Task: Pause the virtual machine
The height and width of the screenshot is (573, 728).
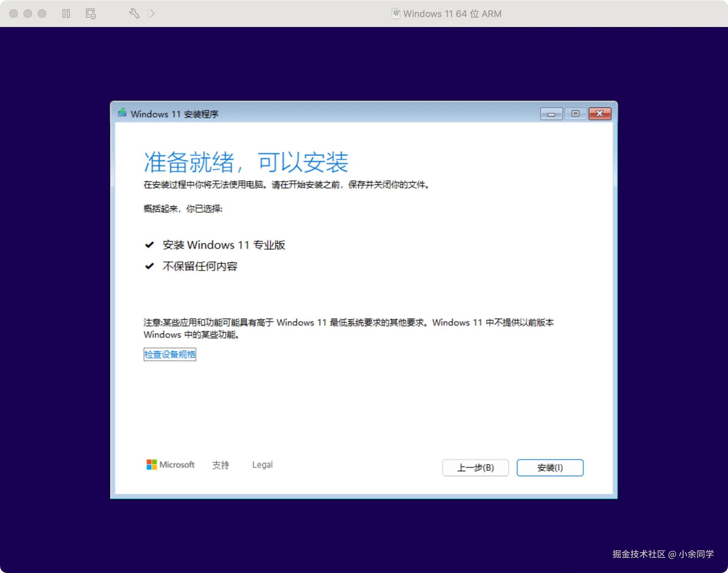Action: [x=66, y=14]
